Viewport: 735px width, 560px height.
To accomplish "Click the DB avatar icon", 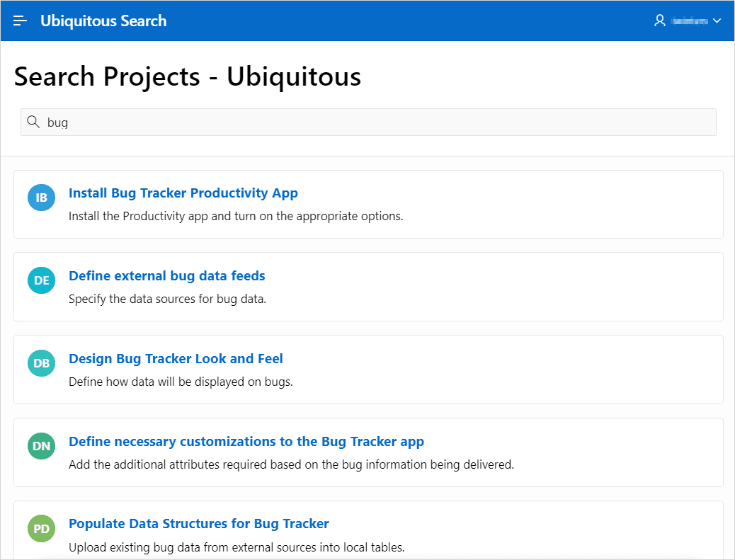I will point(41,363).
